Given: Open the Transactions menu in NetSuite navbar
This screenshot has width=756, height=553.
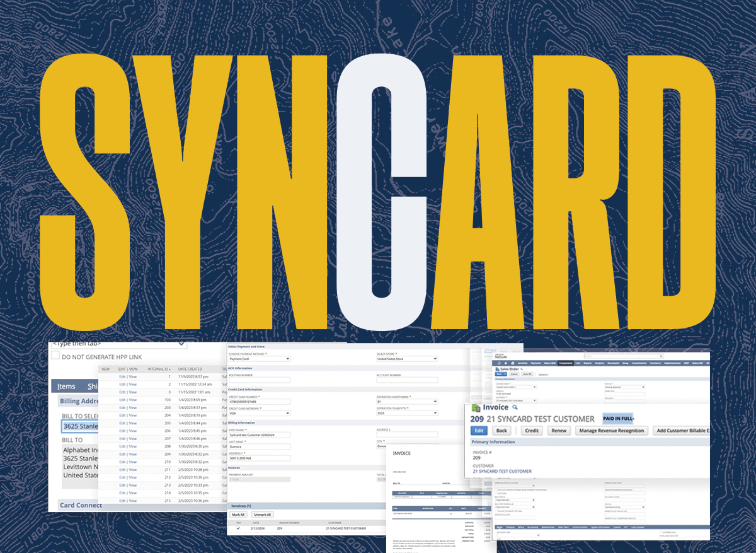Looking at the screenshot, I should coord(564,363).
